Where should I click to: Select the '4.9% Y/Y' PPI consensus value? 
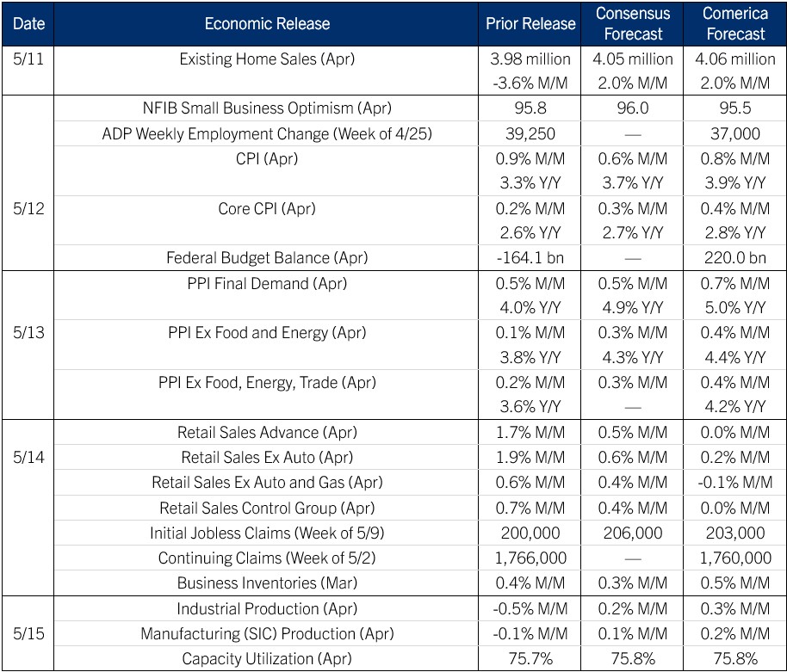click(x=632, y=307)
